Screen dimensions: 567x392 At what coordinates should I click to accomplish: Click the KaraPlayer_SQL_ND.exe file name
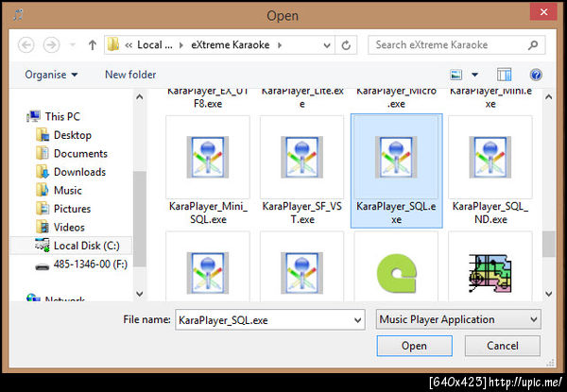[490, 213]
